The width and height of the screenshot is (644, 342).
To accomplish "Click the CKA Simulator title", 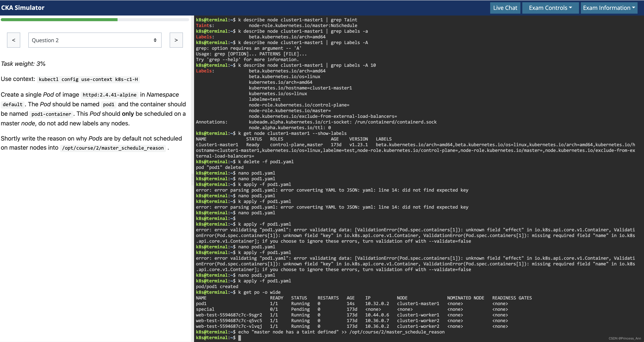I will tap(23, 8).
